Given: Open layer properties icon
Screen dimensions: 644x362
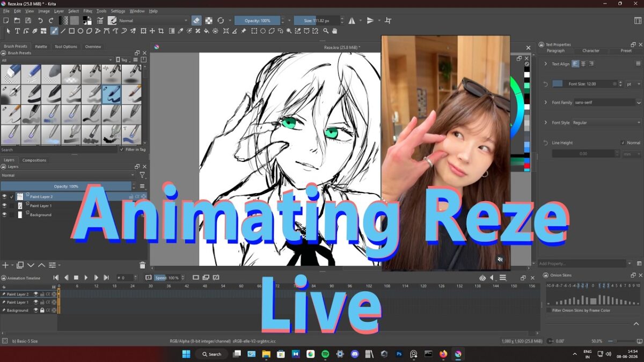Looking at the screenshot, I should (x=52, y=265).
